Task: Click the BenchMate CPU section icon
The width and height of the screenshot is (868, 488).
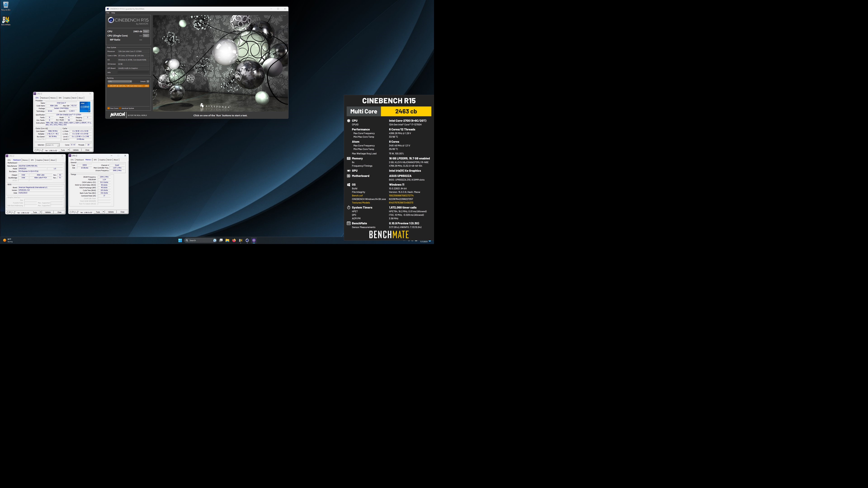Action: pos(349,120)
